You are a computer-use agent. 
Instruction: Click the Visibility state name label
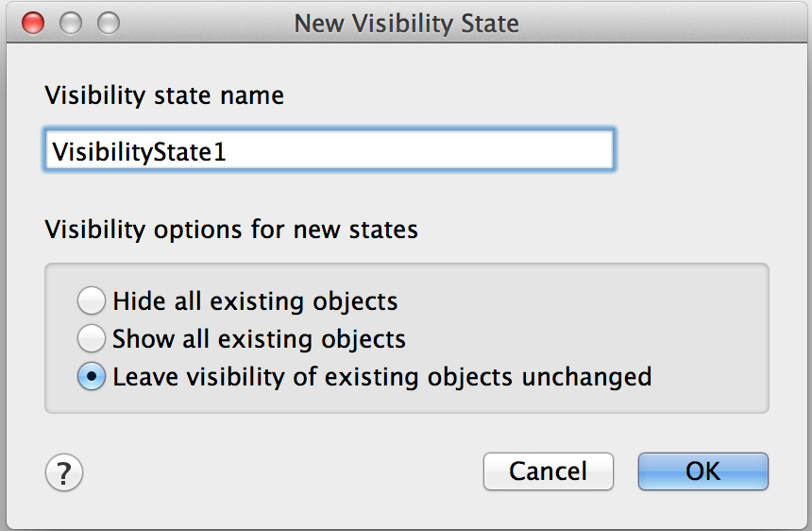click(x=164, y=95)
